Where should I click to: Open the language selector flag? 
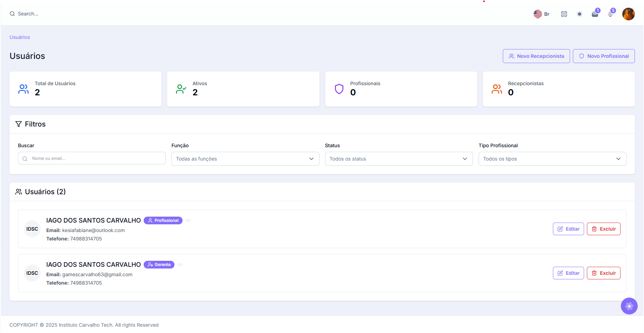coord(538,14)
